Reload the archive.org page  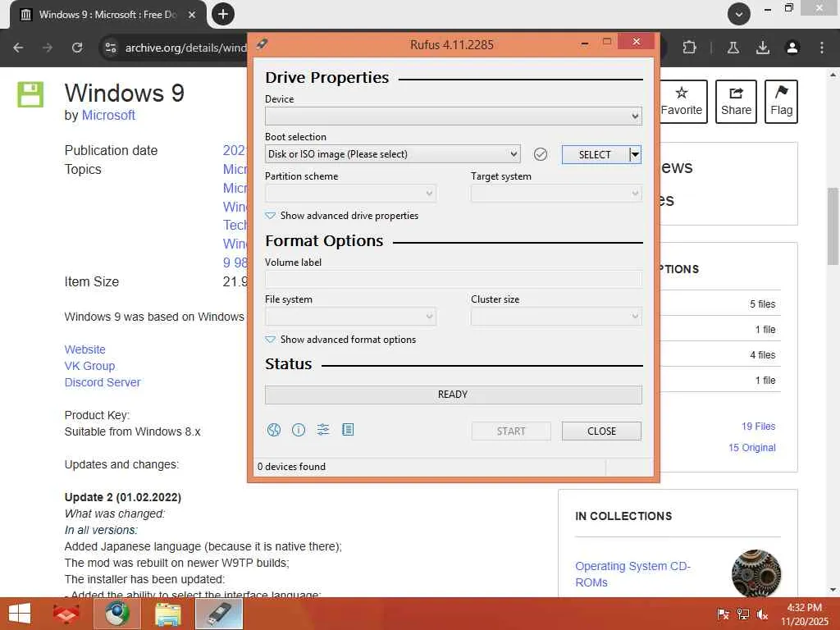click(77, 48)
